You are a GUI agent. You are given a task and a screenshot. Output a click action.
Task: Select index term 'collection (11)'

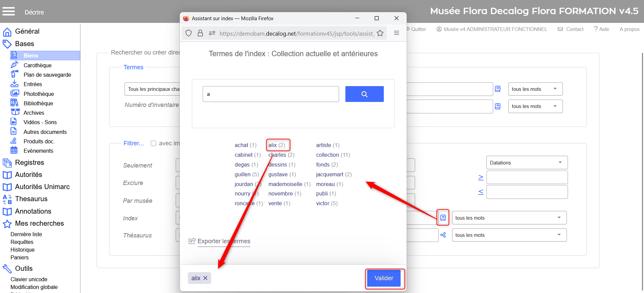click(x=333, y=155)
